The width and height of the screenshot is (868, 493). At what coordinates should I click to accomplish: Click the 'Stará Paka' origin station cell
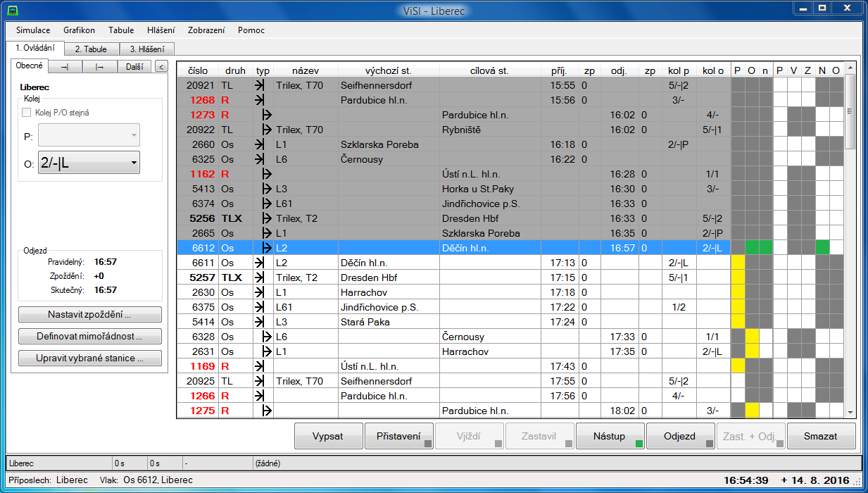click(x=389, y=322)
